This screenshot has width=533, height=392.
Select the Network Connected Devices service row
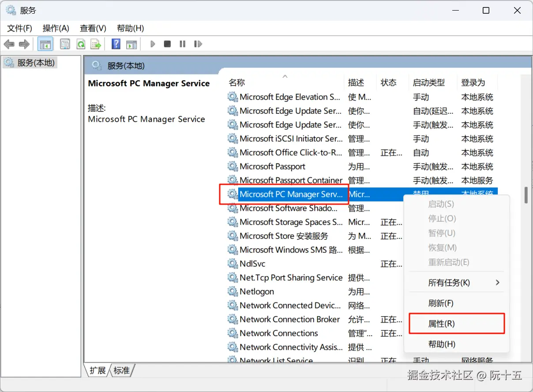[362, 305]
